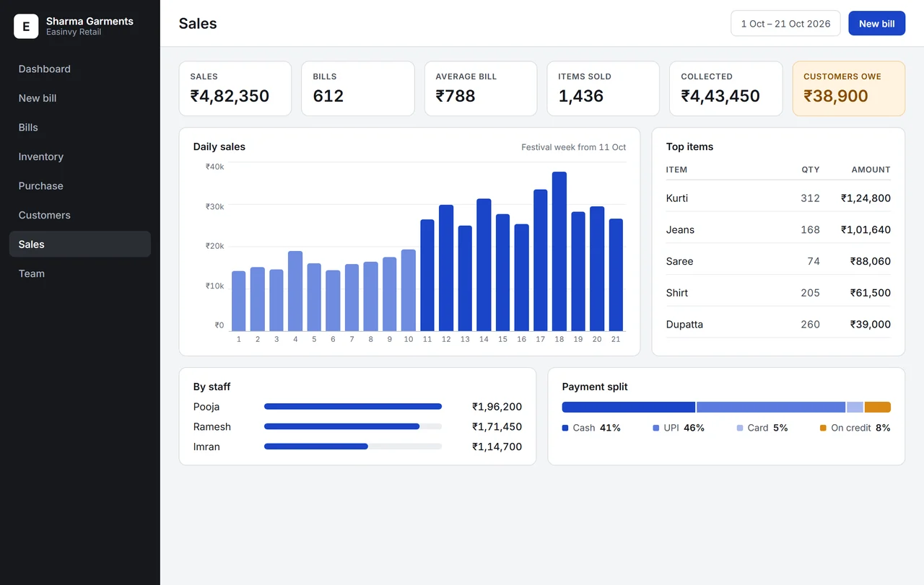Open the 1 Oct – 21 Oct 2026 date range
Image resolution: width=924 pixels, height=585 pixels.
(785, 23)
